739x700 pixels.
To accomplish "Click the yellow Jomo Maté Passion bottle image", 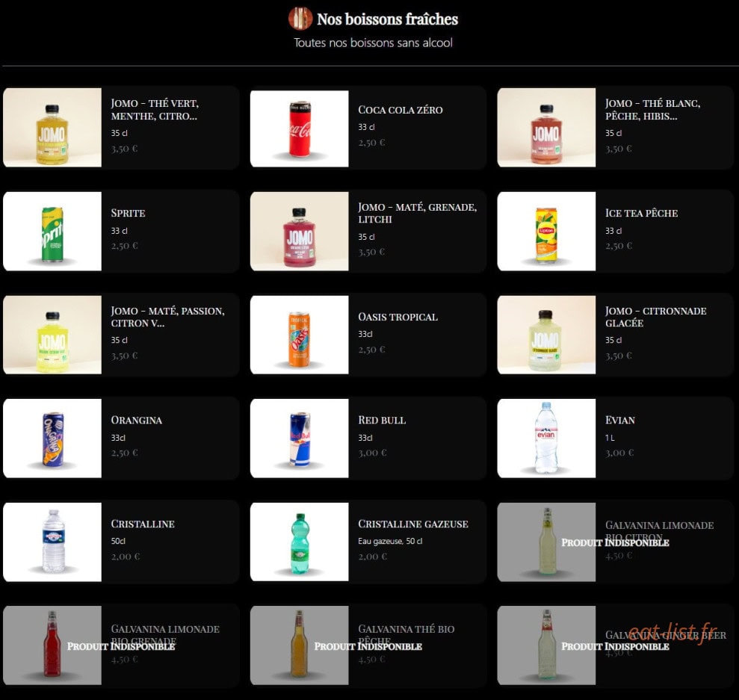I will (x=52, y=335).
